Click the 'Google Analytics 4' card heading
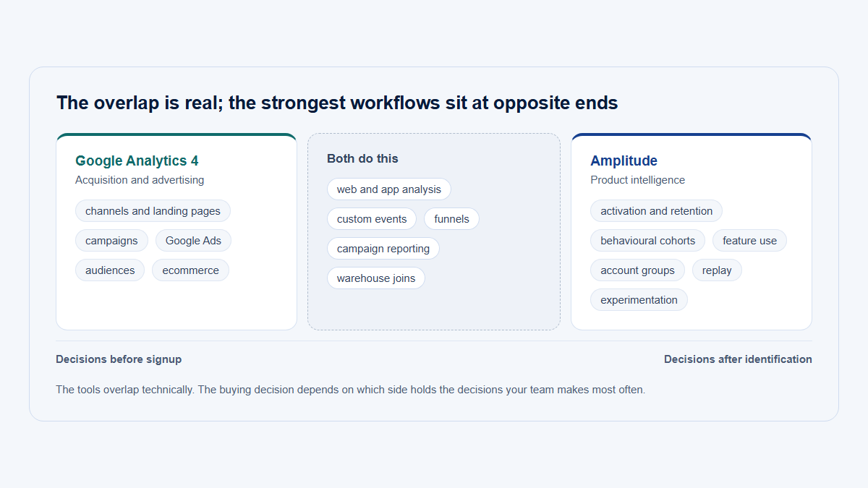This screenshot has height=488, width=868. (x=137, y=160)
